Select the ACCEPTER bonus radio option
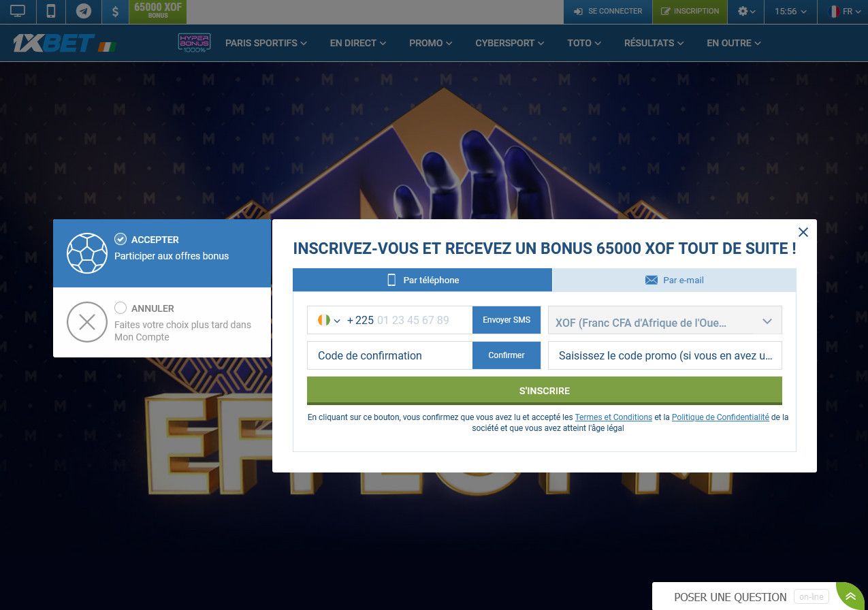 [120, 239]
